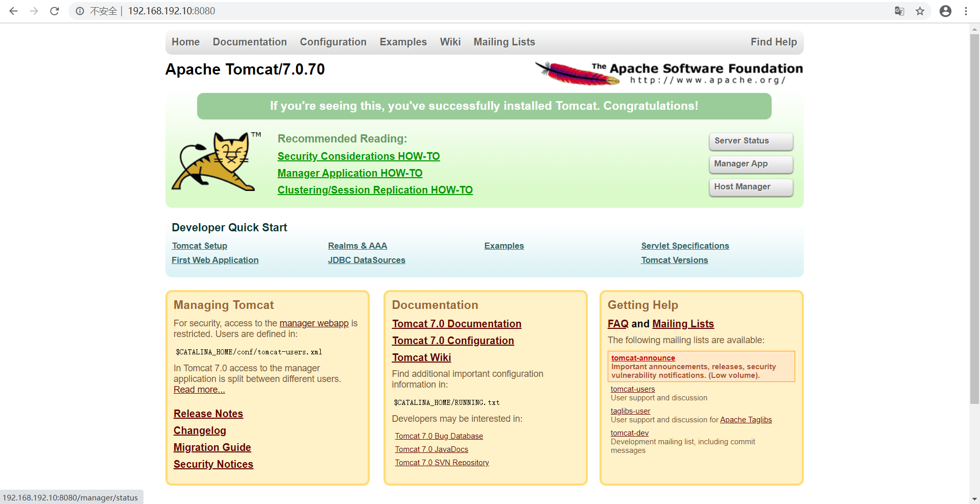Click the scrollbar down arrow
Image resolution: width=980 pixels, height=504 pixels.
pos(974,499)
